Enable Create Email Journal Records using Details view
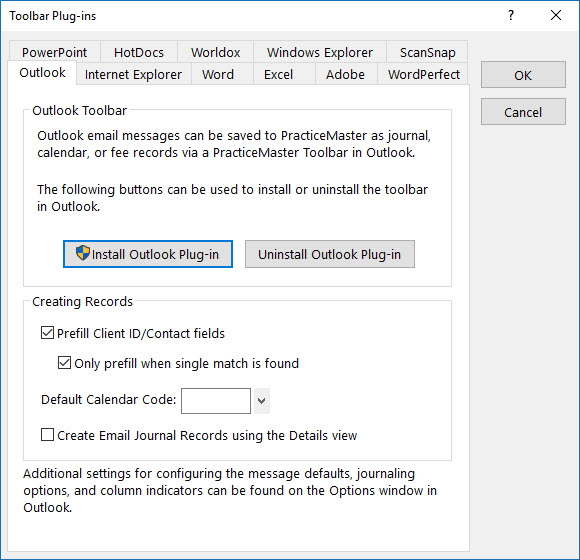Screen dimensions: 580x560 (47, 435)
